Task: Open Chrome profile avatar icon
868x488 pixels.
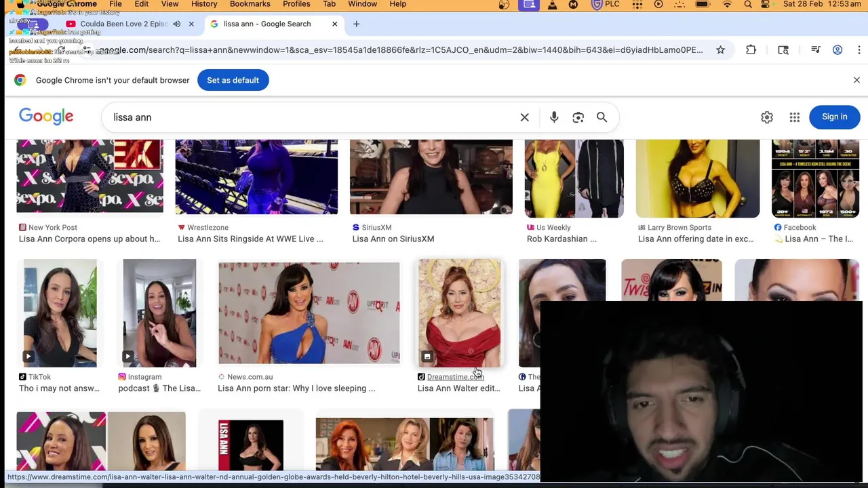Action: pos(837,50)
